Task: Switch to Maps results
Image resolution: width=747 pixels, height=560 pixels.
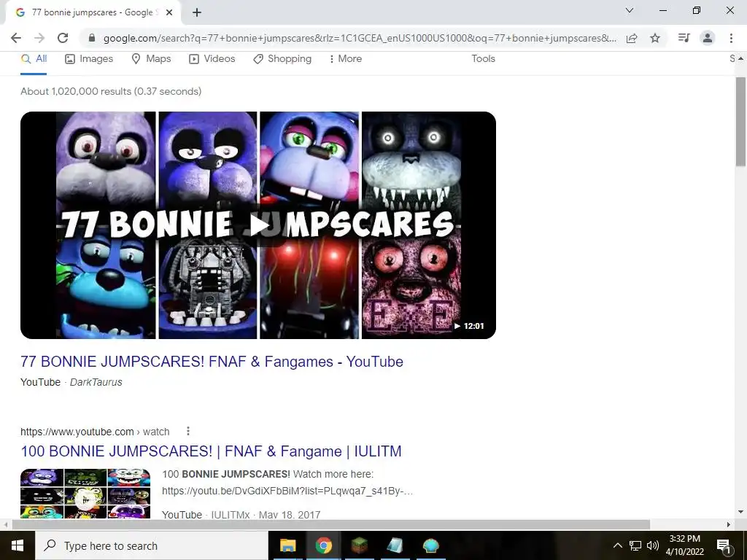Action: point(151,59)
